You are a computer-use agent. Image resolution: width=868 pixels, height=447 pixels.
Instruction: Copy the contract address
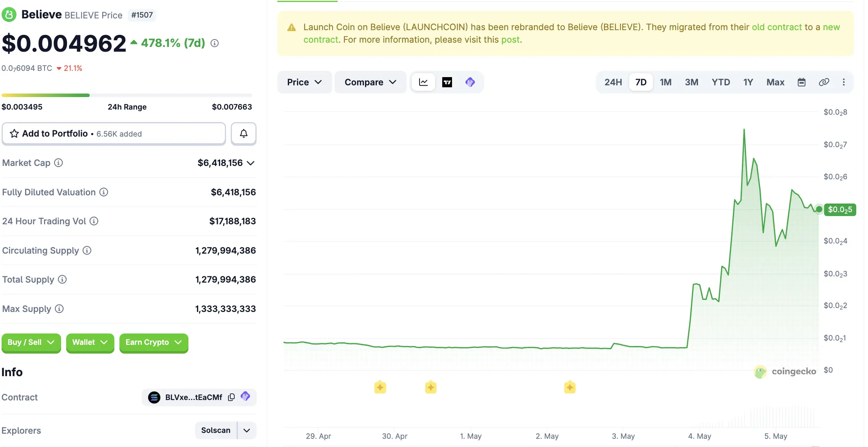(231, 397)
